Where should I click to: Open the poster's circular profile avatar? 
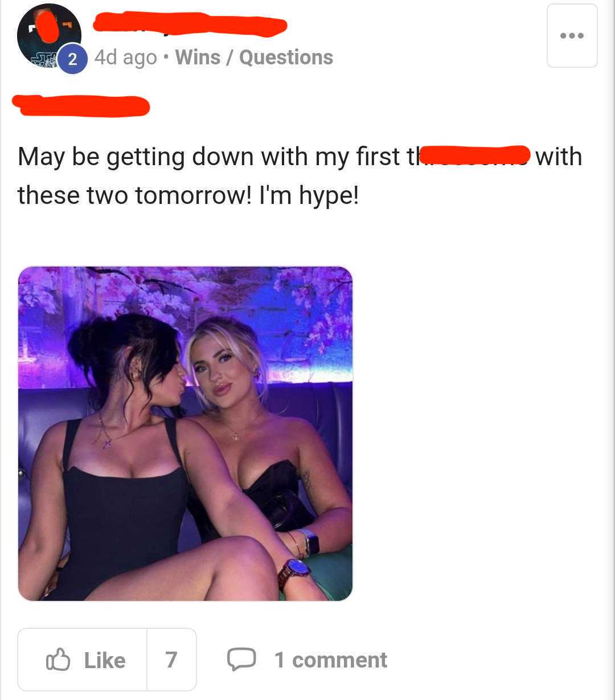(48, 35)
